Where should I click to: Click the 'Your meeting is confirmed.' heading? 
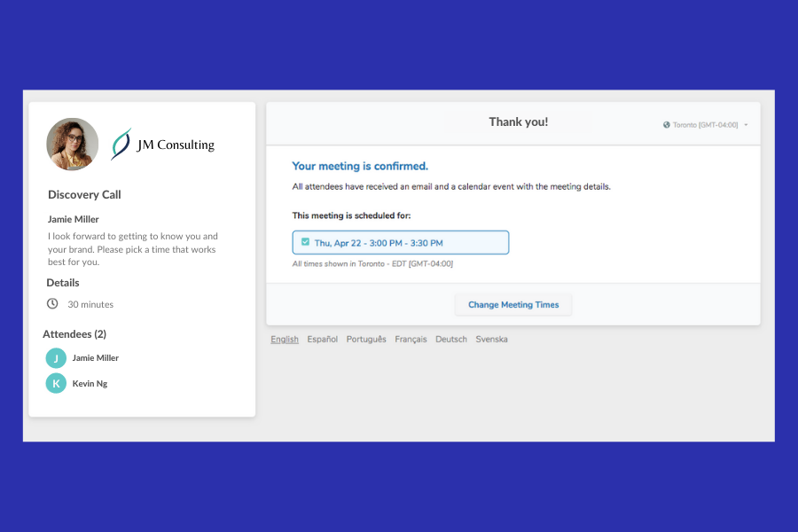360,166
